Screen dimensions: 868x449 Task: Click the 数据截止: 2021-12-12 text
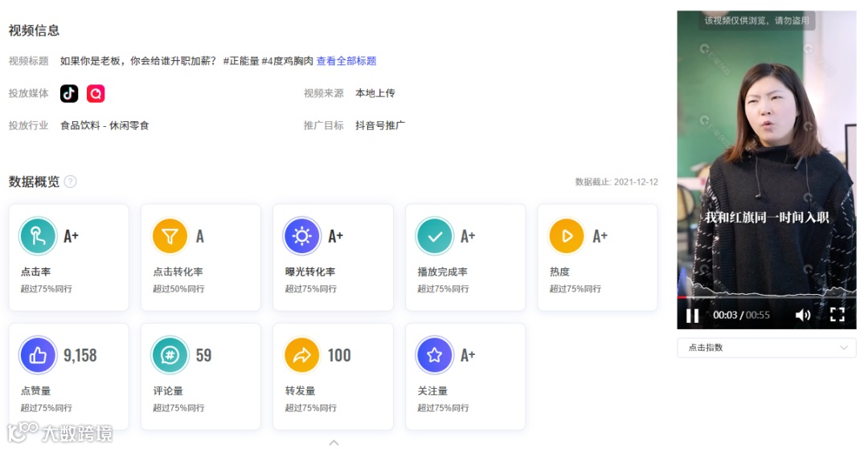click(x=616, y=182)
